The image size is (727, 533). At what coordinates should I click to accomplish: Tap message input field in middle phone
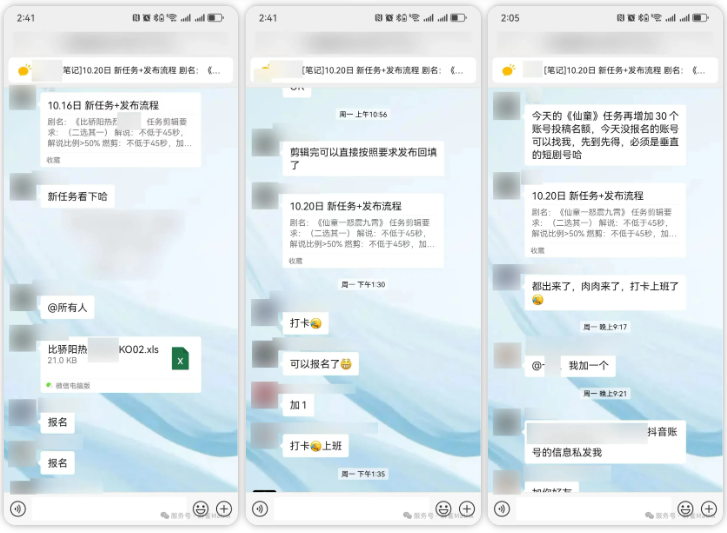351,508
